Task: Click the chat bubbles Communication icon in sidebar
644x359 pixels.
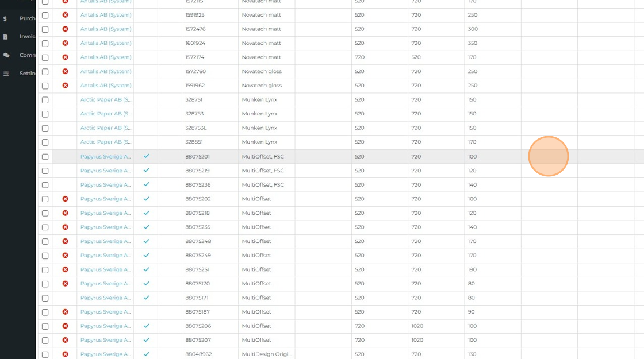Action: click(x=6, y=55)
